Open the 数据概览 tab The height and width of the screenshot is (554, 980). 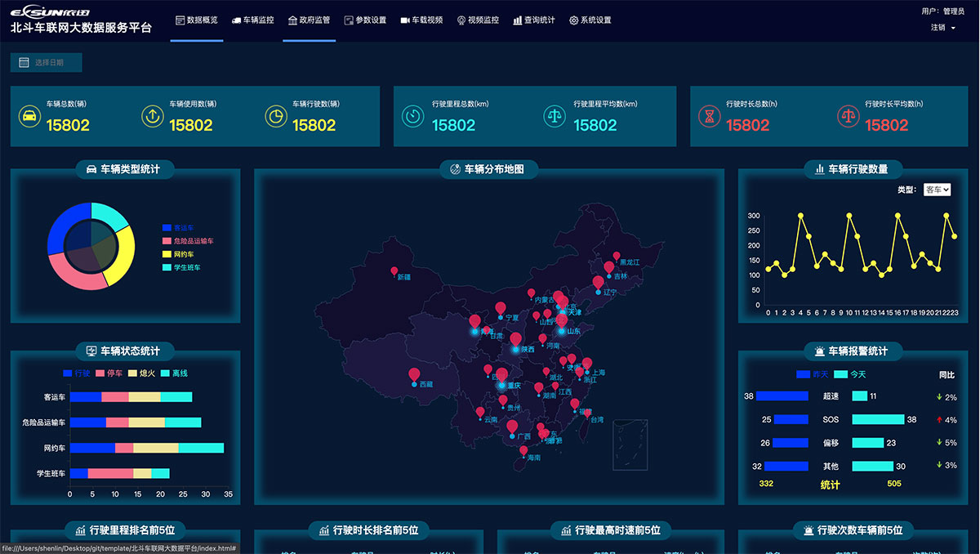point(196,20)
